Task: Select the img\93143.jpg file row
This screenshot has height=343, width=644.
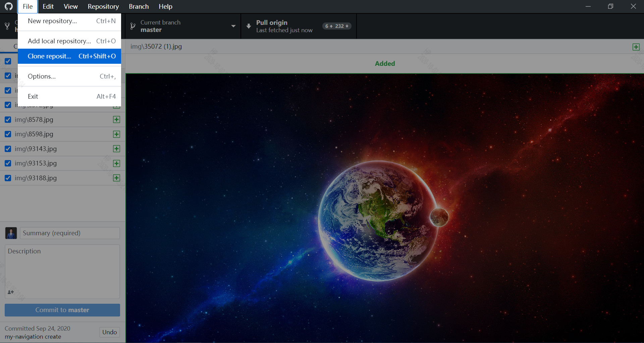Action: point(63,149)
